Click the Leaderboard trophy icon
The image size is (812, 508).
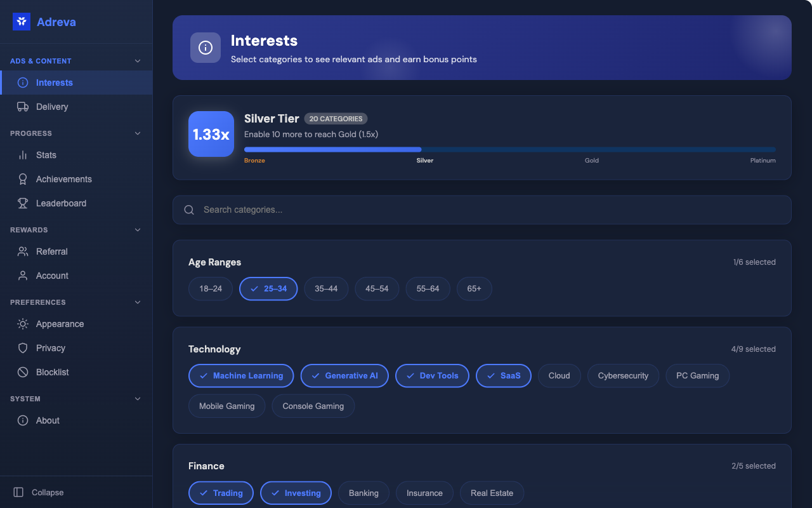(x=23, y=203)
